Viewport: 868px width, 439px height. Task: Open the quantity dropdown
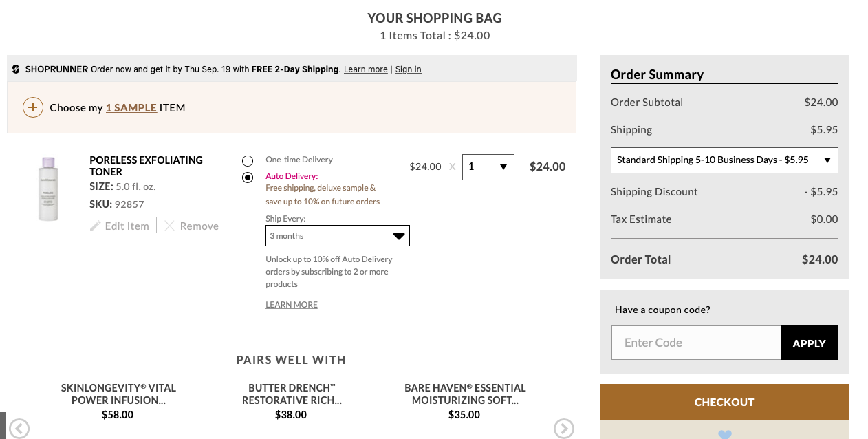488,167
